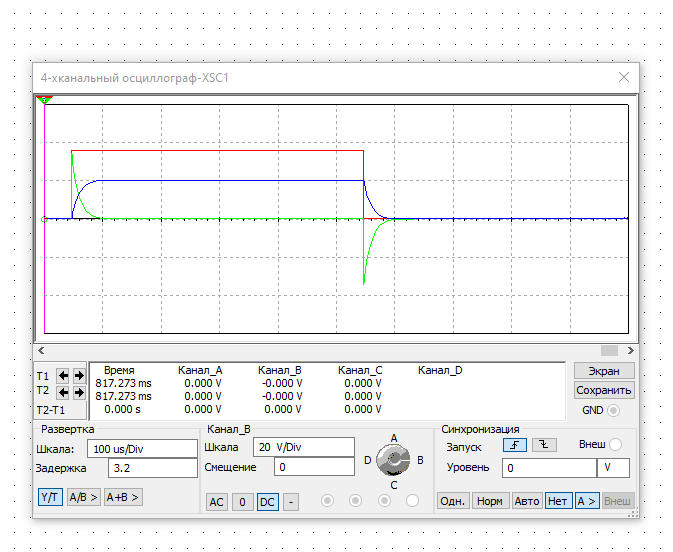The width and height of the screenshot is (673, 552).
Task: Select Норм normal trigger mode
Action: [x=490, y=501]
